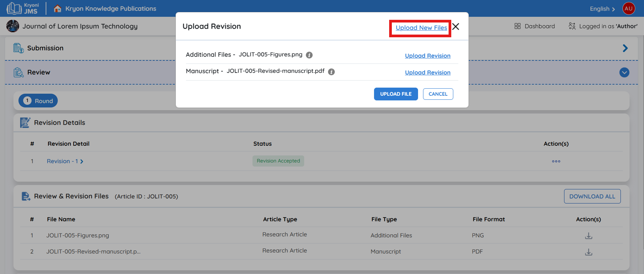Viewport: 644px width, 274px height.
Task: Click info icon next to JOLIT-005-Figures.png
Action: [309, 55]
